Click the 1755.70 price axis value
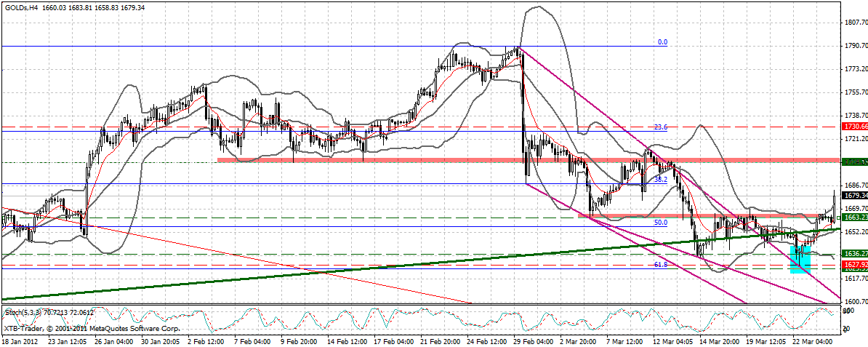Image resolution: width=868 pixels, height=347 pixels. click(x=855, y=92)
